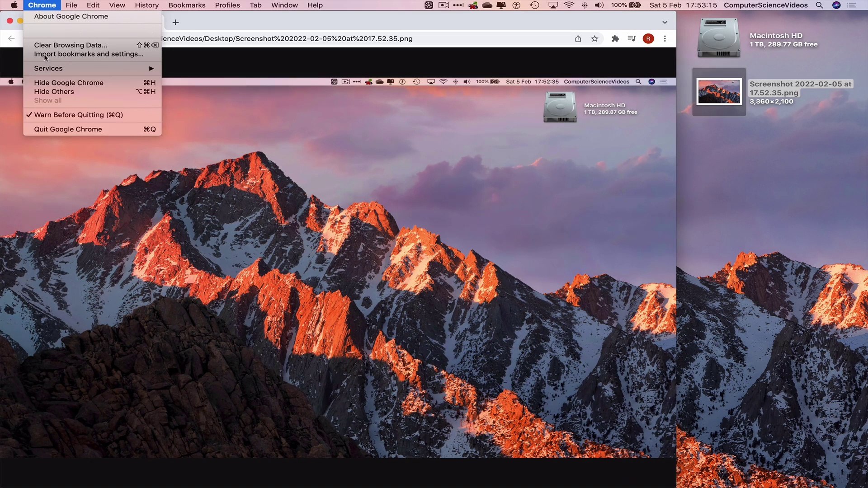The height and width of the screenshot is (488, 868).
Task: Open the media controls icon
Action: coord(632,39)
